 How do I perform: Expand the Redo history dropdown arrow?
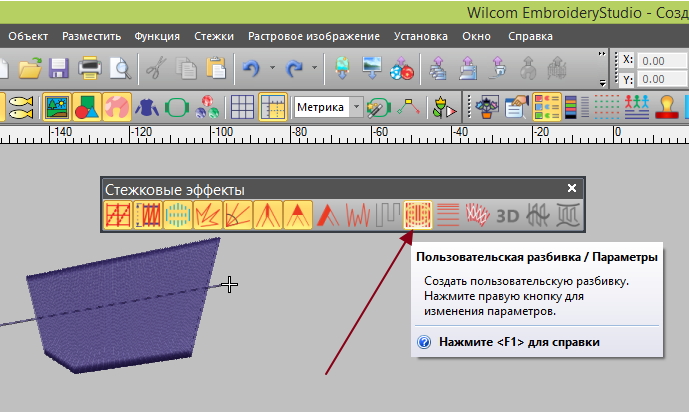click(314, 68)
